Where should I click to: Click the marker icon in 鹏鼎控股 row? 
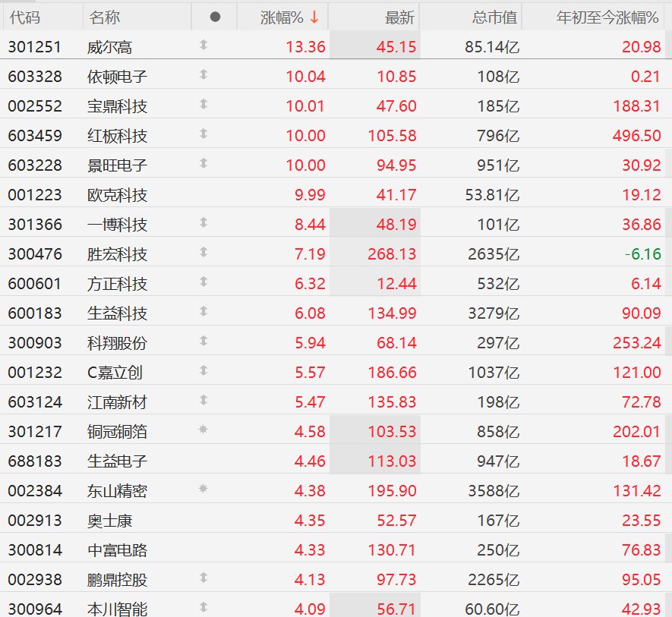[x=203, y=578]
